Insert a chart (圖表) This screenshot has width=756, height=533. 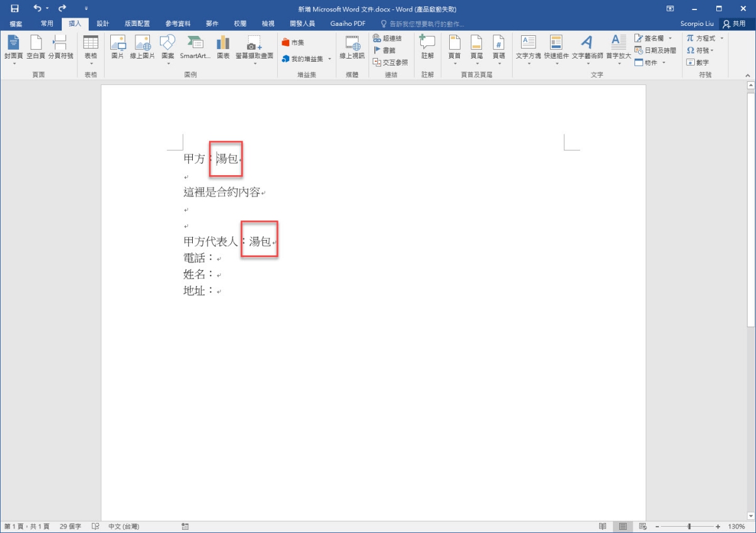point(223,48)
